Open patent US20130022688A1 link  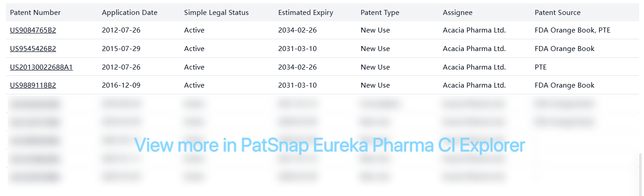coord(42,67)
